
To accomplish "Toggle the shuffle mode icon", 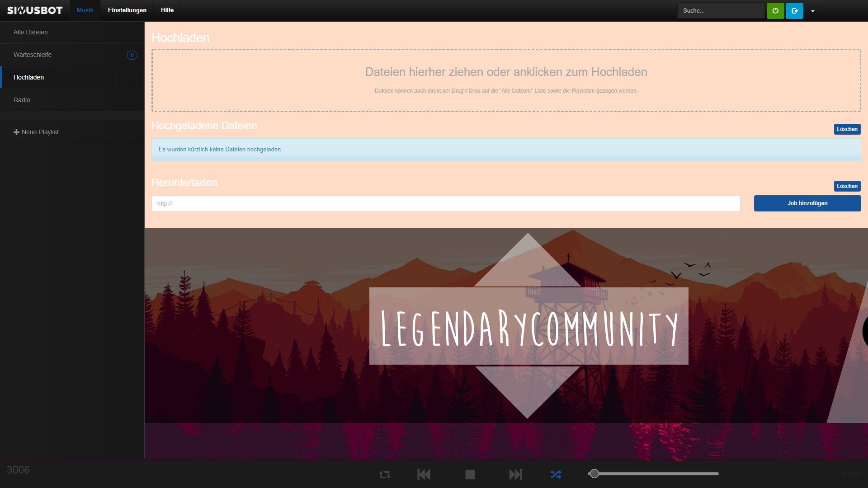I will coord(556,474).
